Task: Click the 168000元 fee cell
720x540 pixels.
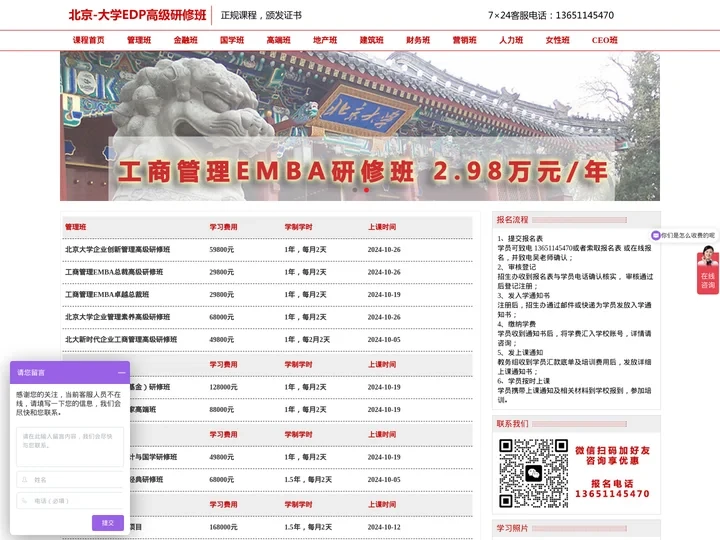Action: (x=223, y=527)
